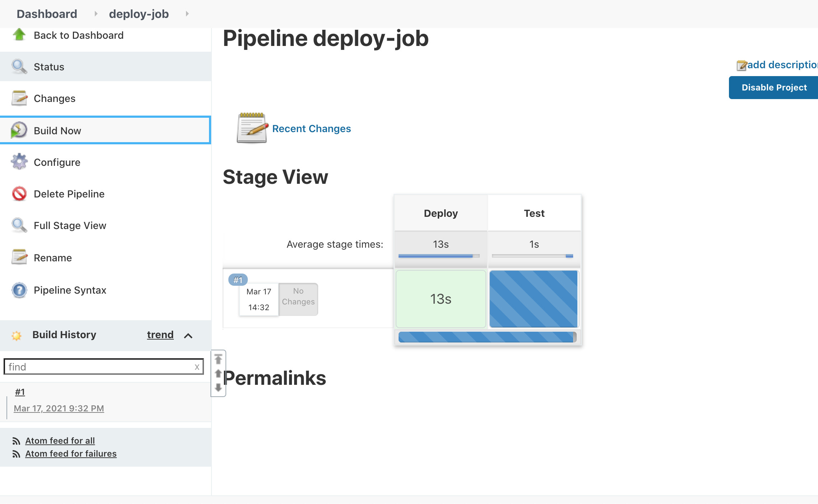Click the red Delete Pipeline icon

(x=19, y=194)
